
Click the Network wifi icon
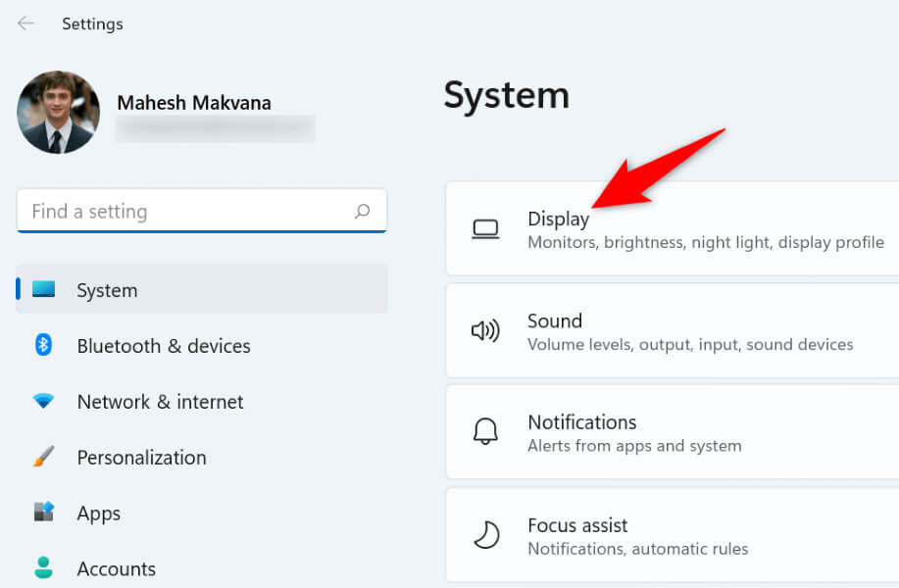(43, 401)
